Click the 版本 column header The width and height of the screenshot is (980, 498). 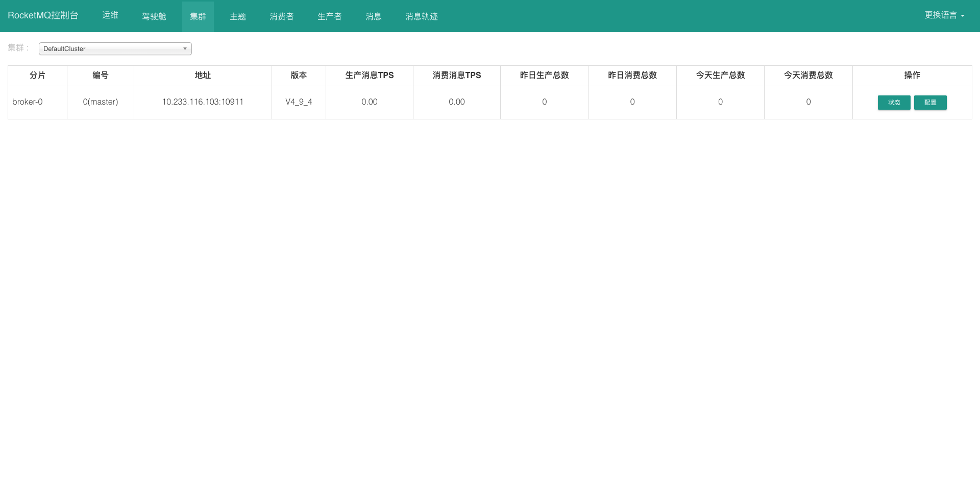point(299,76)
